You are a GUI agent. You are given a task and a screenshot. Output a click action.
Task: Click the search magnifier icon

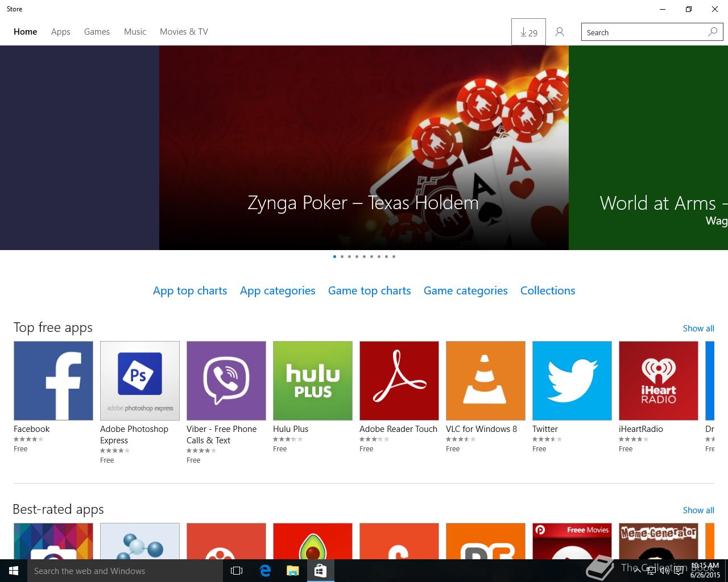(713, 32)
